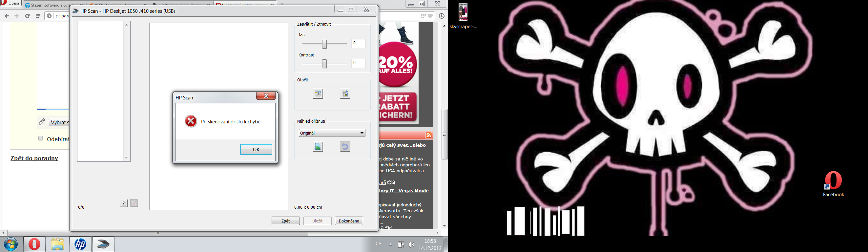
Task: Show hidden system tray icons
Action: (x=390, y=244)
